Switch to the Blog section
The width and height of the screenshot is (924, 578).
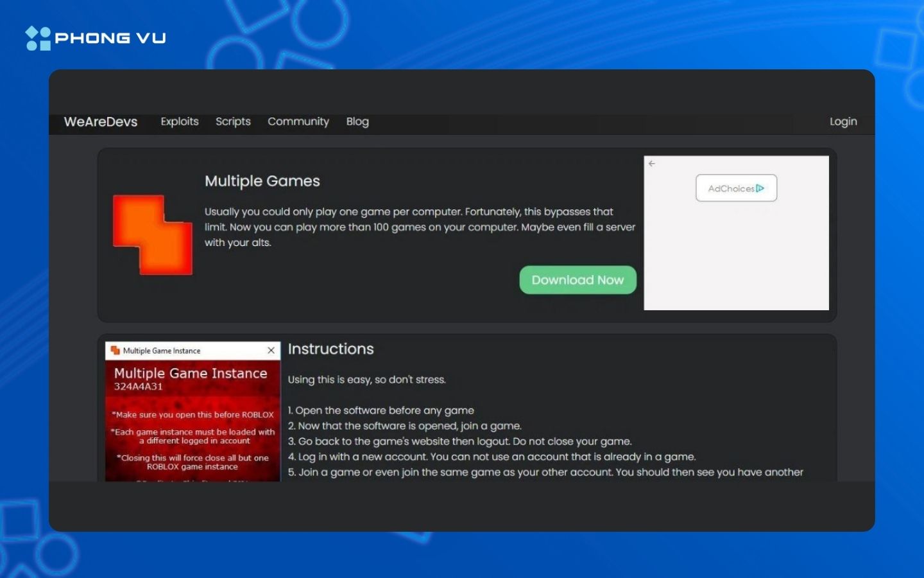coord(357,121)
